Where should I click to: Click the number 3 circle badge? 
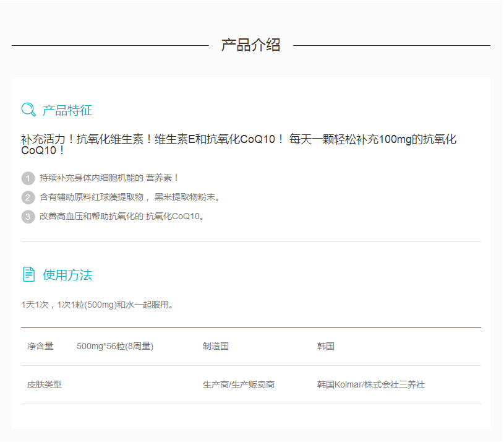(x=28, y=217)
